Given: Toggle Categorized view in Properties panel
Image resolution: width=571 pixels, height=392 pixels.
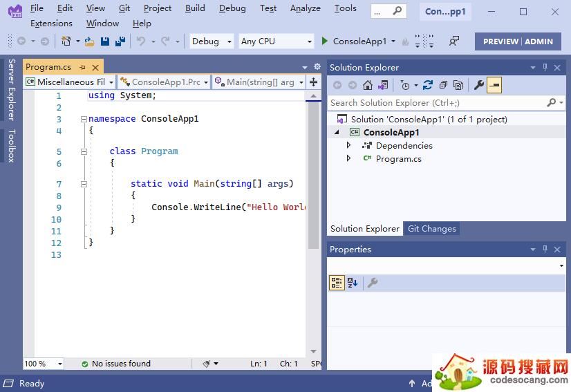Looking at the screenshot, I should click(337, 282).
